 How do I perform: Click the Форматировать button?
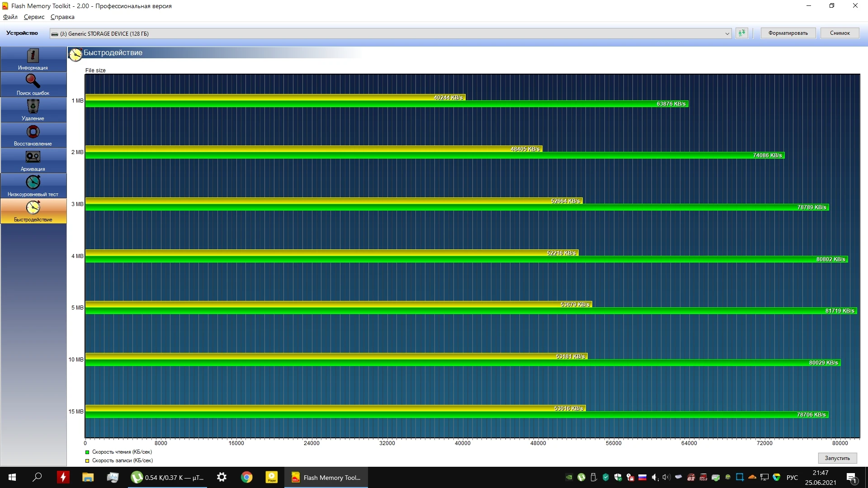[x=788, y=33]
